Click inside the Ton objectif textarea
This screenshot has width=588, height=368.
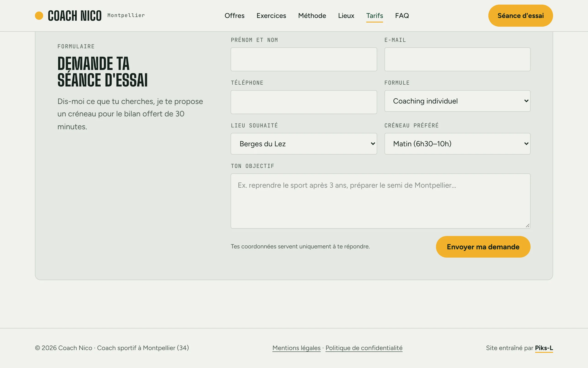coord(381,201)
